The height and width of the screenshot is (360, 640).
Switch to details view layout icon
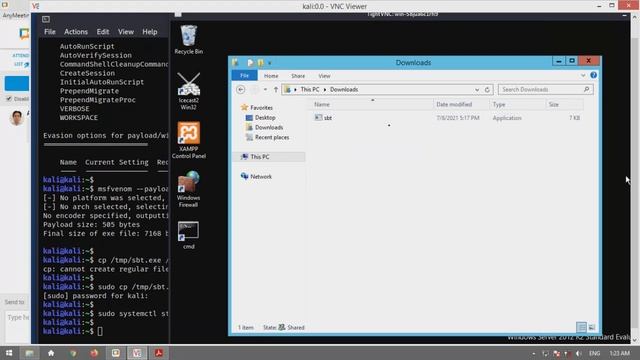(x=581, y=327)
